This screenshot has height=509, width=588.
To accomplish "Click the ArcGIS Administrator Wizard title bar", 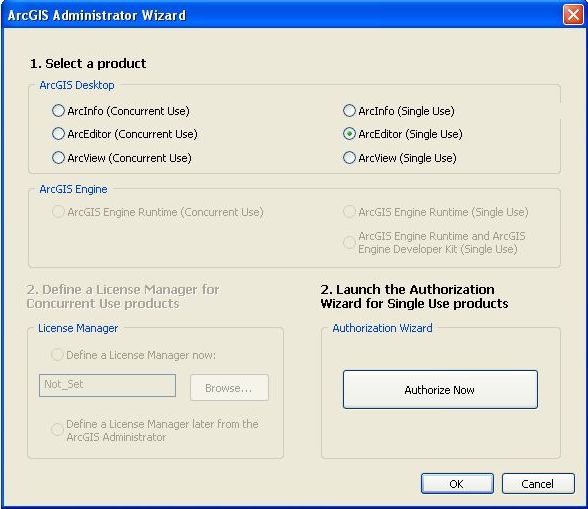I will coord(281,15).
